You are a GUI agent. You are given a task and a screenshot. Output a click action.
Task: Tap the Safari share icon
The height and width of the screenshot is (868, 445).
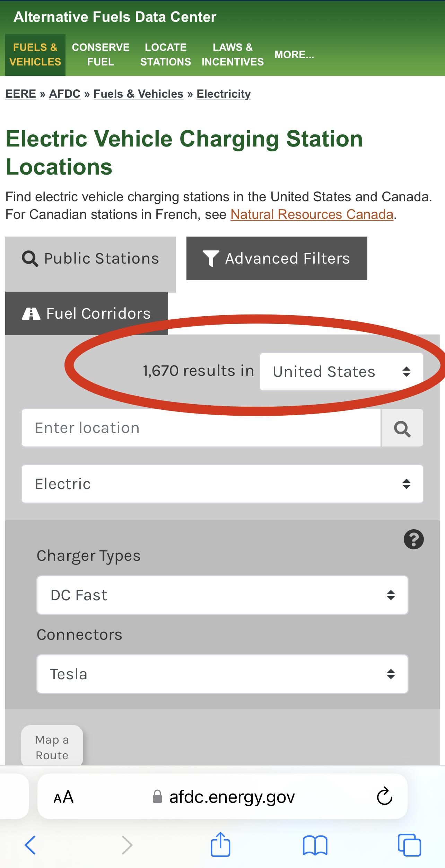click(220, 844)
